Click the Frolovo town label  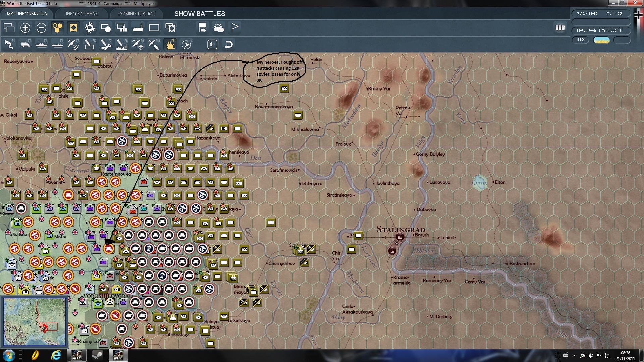coord(343,144)
